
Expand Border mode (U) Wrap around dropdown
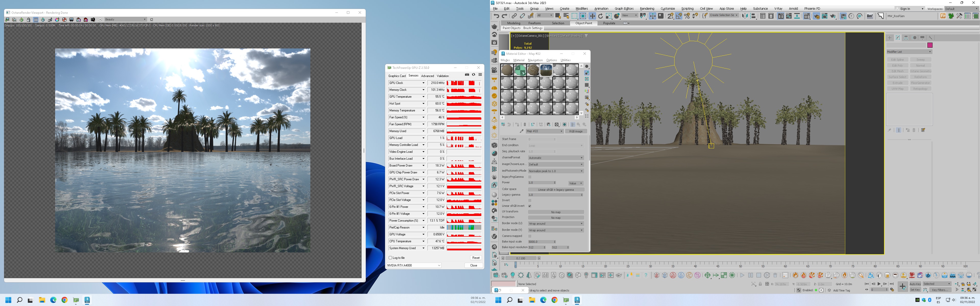[556, 224]
